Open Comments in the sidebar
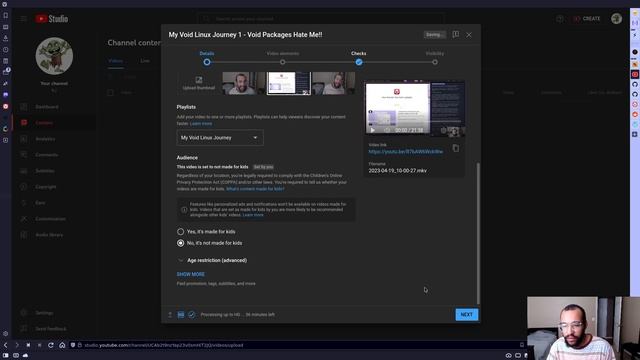Image resolution: width=640 pixels, height=360 pixels. click(x=54, y=155)
